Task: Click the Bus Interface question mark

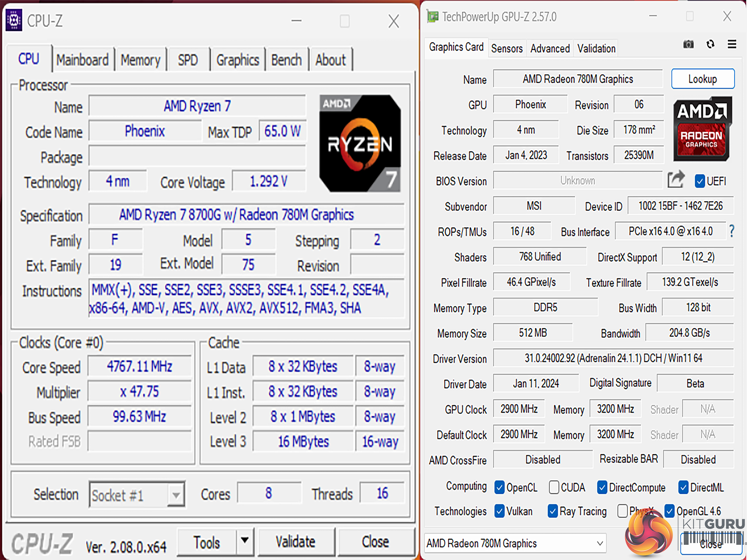Action: coord(731,231)
